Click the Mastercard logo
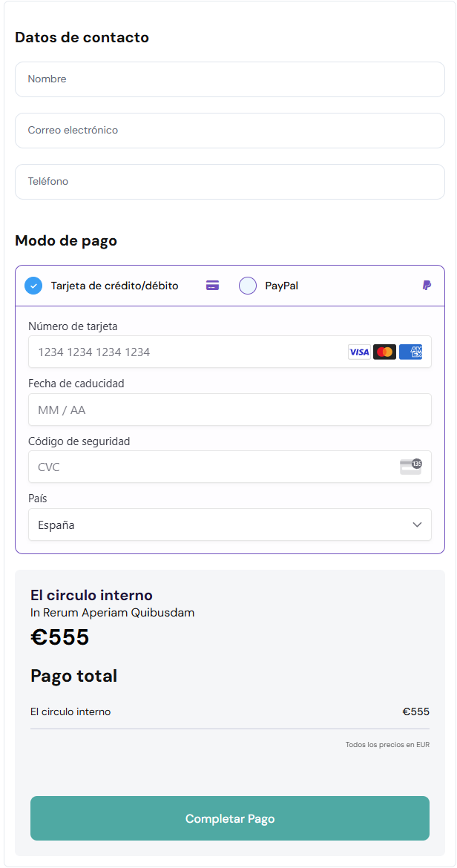The height and width of the screenshot is (868, 457). coord(384,352)
